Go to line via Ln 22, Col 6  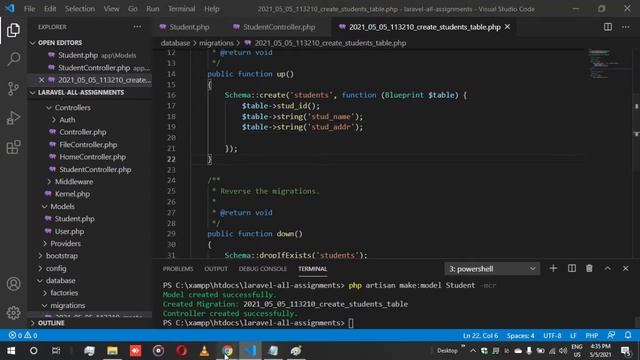480,336
